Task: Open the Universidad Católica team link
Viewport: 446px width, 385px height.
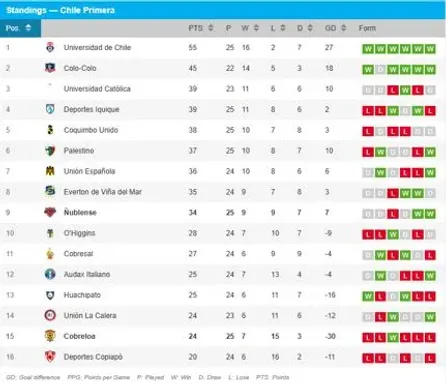Action: [97, 89]
